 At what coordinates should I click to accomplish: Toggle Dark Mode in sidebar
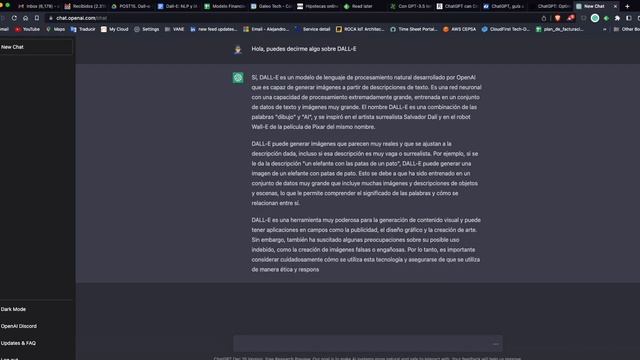click(x=13, y=309)
